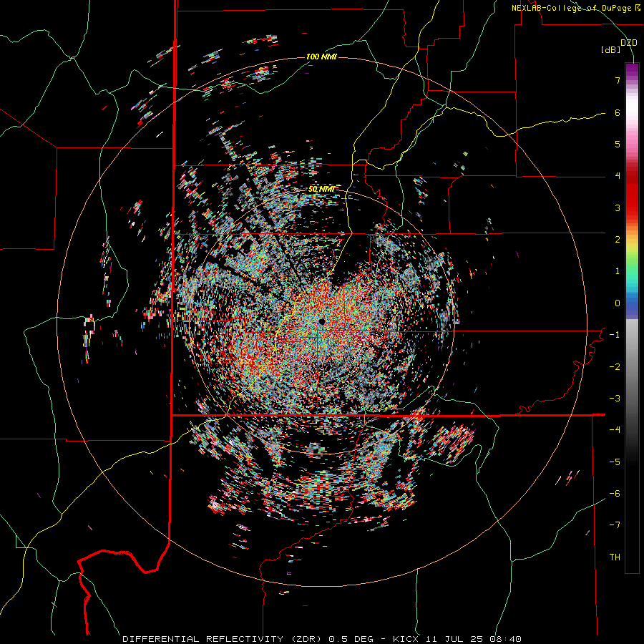Click the ZDR color scale bar
The image size is (644, 644).
point(632,318)
